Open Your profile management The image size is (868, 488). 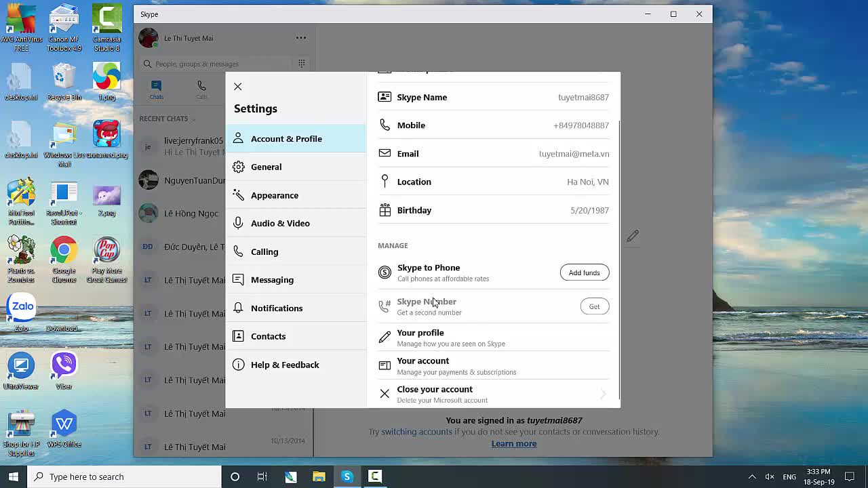493,338
